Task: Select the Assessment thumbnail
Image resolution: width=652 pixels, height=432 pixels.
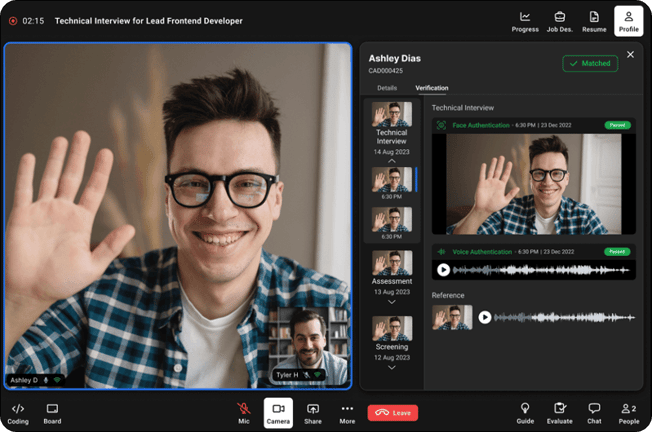Action: 392,263
